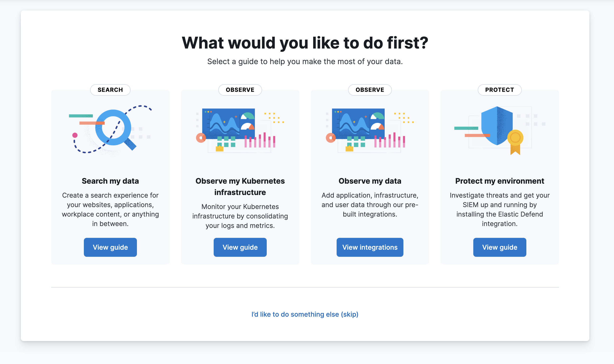Open the Kubernetes infrastructure guide
Screen dimensions: 614x364
(240, 247)
